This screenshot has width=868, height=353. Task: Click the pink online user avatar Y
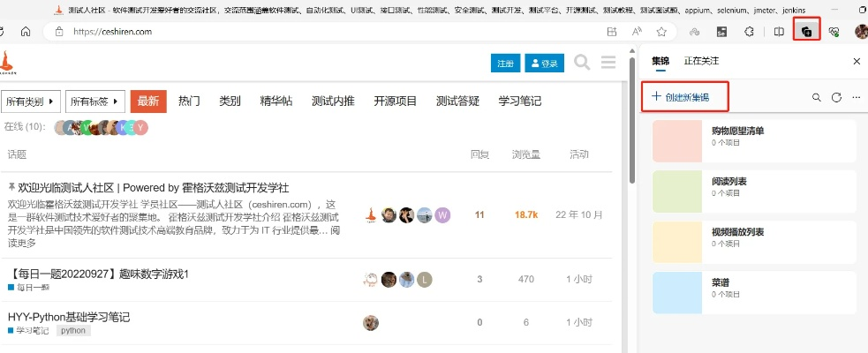click(x=141, y=128)
